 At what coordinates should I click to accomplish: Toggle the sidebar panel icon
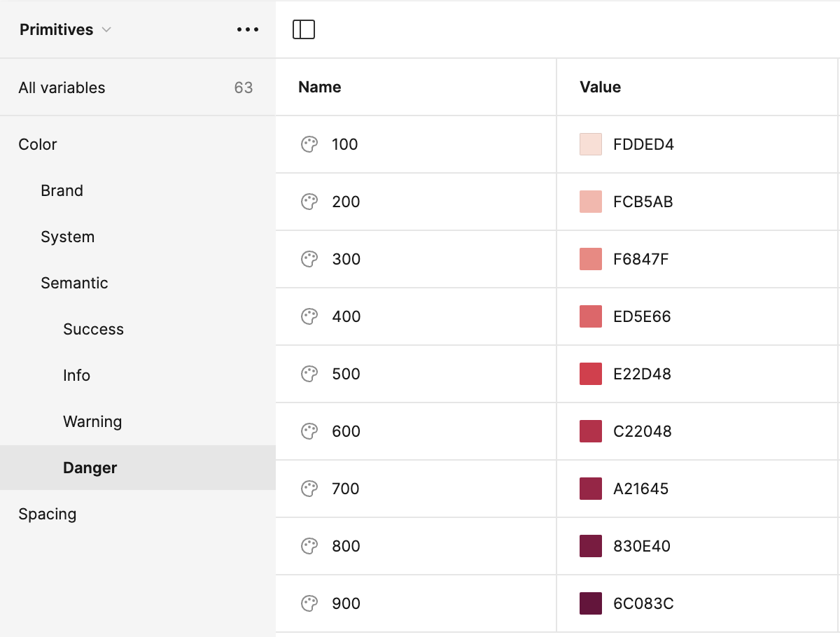pyautogui.click(x=304, y=29)
